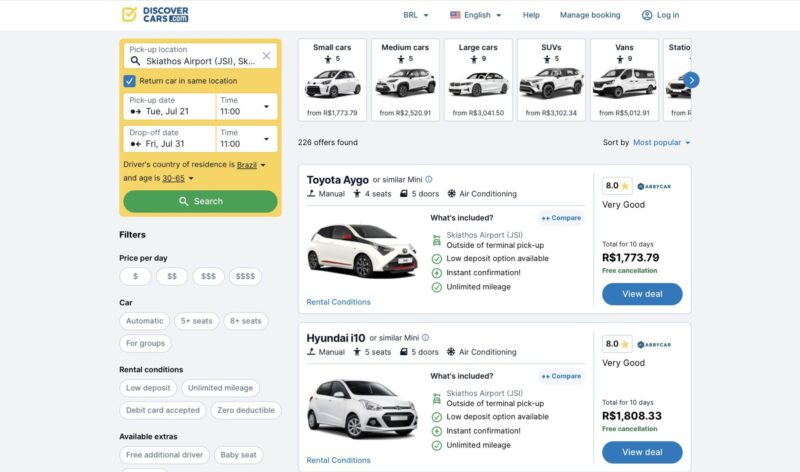Screen dimensions: 800x472
Task: Enable the Free additional driver filter
Action: click(x=164, y=455)
